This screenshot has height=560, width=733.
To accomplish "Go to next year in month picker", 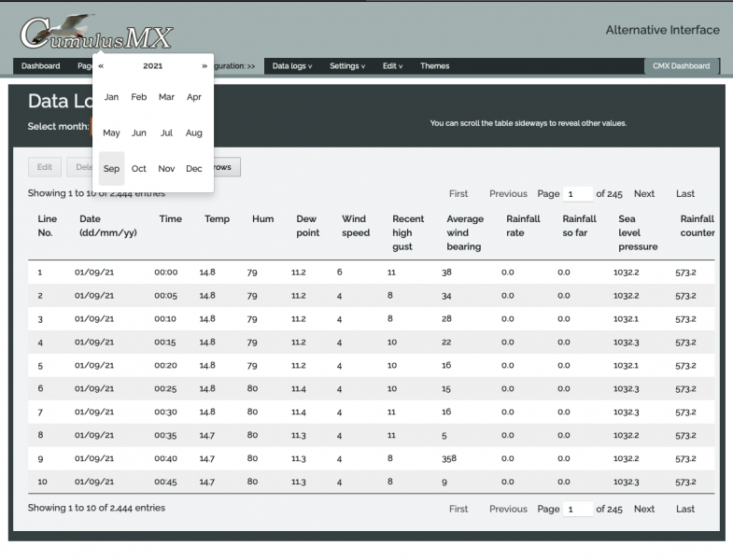I will tap(204, 66).
